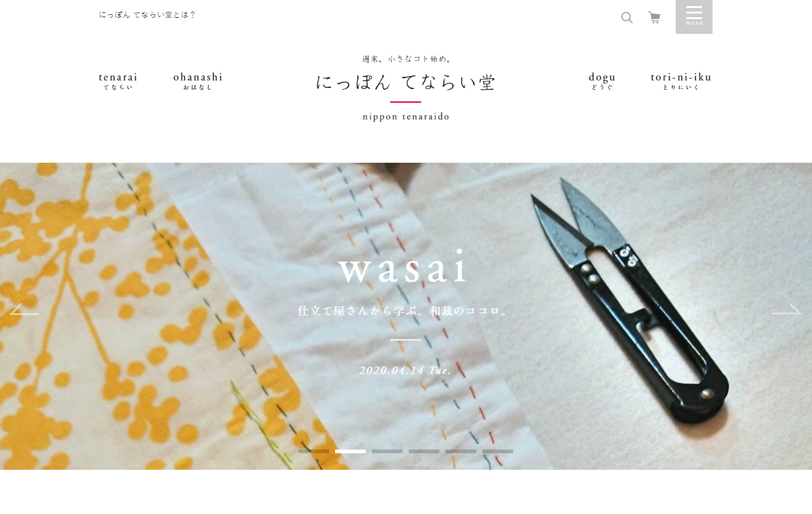The height and width of the screenshot is (514, 812).
Task: Click the にっぽん てならい堂 site logo
Action: coord(406,82)
